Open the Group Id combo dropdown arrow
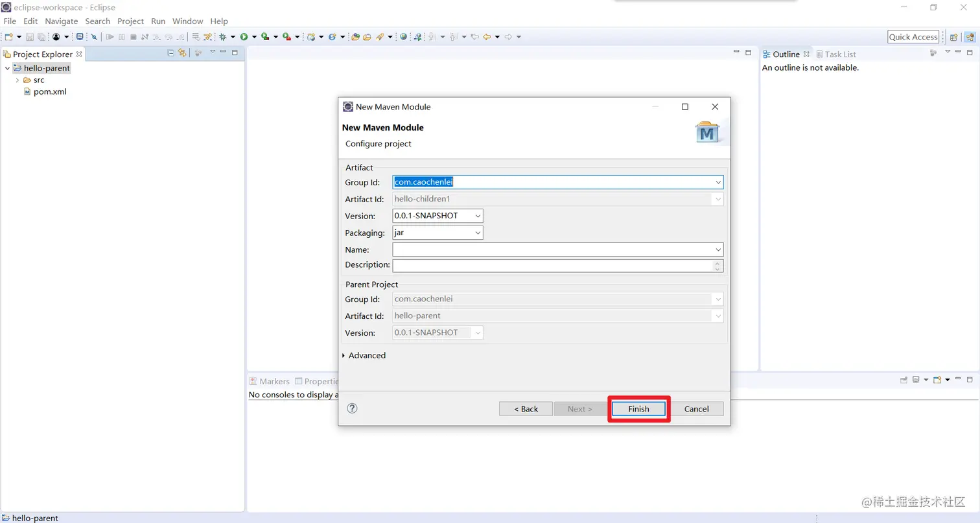 718,183
